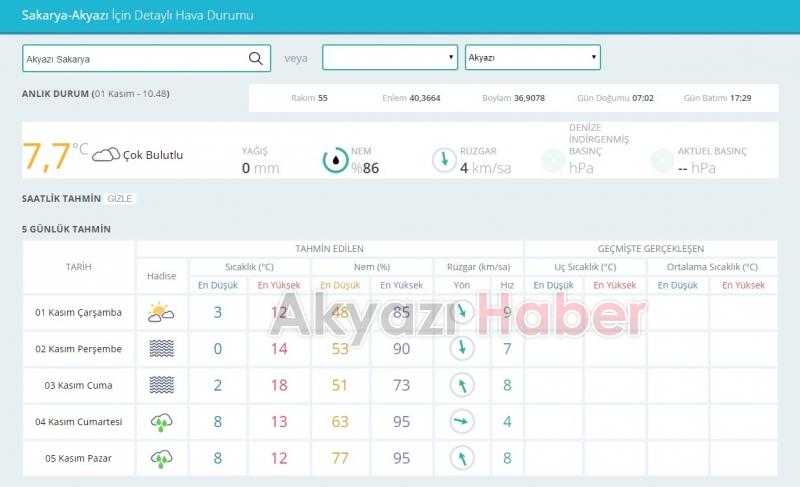The width and height of the screenshot is (800, 487).
Task: Click the Akyazı Sakarya search field
Action: pyautogui.click(x=146, y=58)
